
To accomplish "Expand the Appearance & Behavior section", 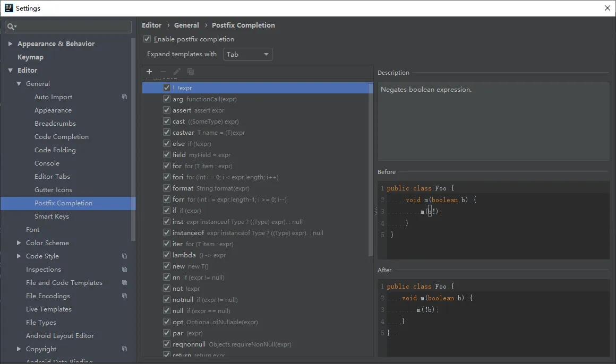I will pyautogui.click(x=10, y=44).
